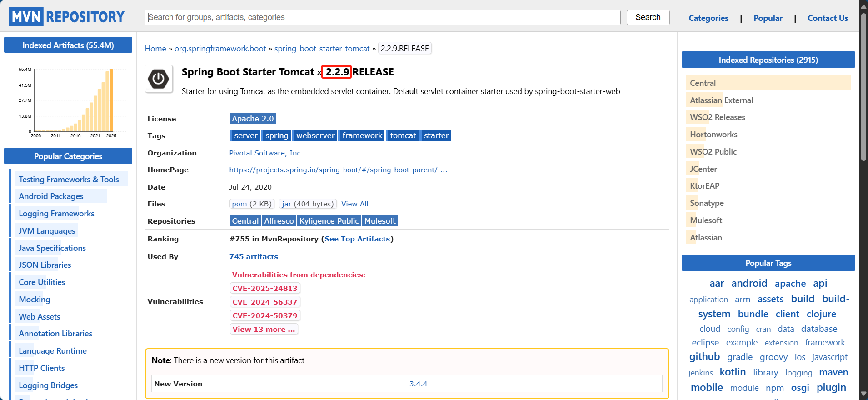Open Testing Frameworks & Tools category
This screenshot has height=400, width=868.
pos(69,180)
